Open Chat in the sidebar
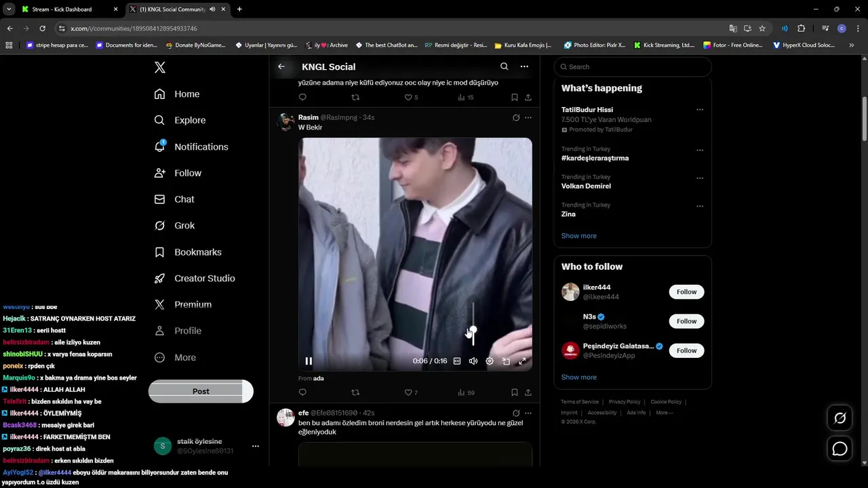 (174, 199)
